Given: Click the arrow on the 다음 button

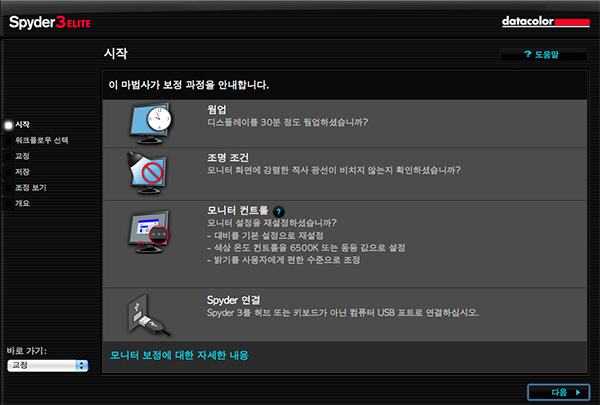Looking at the screenshot, I should (x=578, y=392).
